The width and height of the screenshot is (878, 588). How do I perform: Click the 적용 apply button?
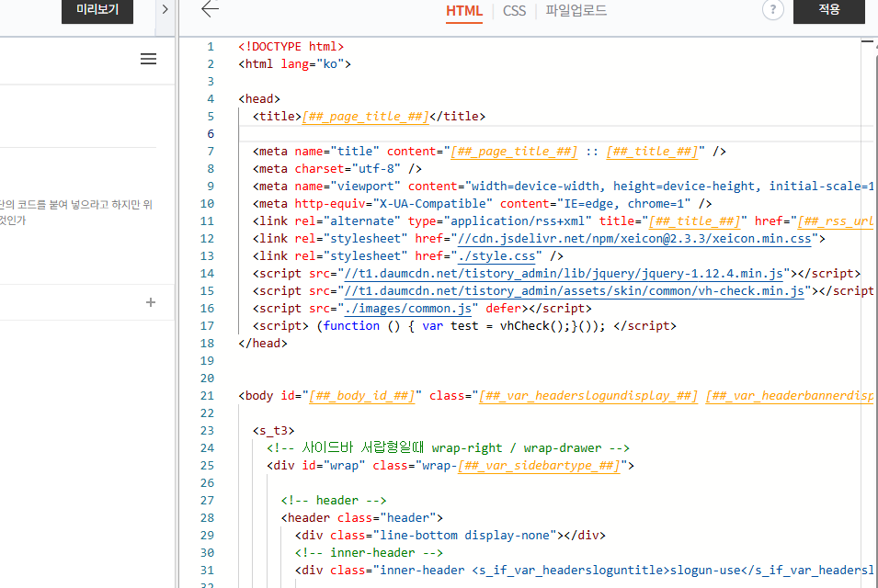coord(828,10)
